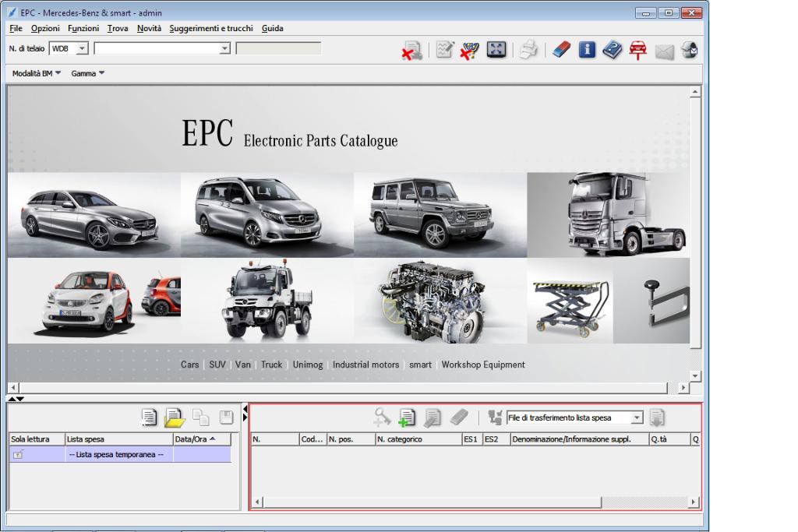Screen dimensions: 798x532
Task: Open a shopping list with the folder icon
Action: 175,417
